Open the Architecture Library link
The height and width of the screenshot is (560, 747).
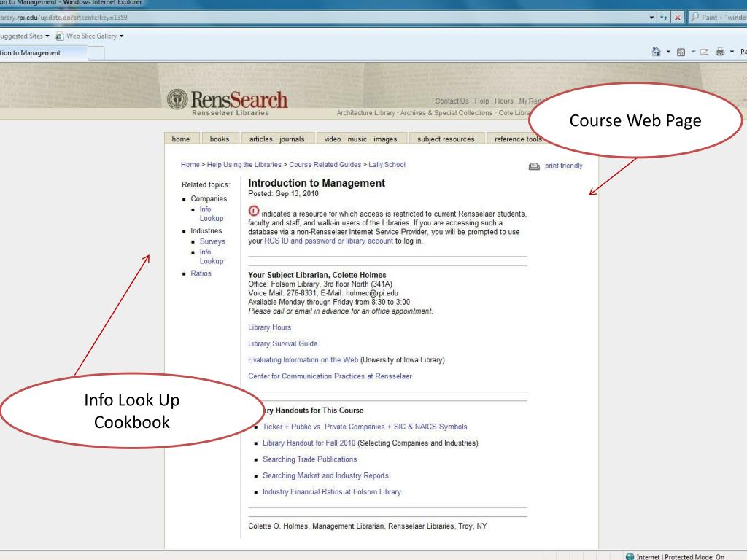[366, 113]
